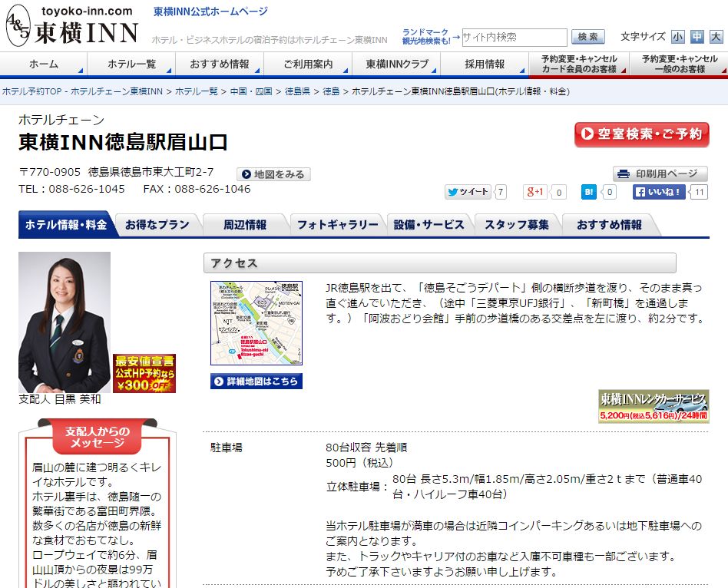This screenshot has width=728, height=588.
Task: Switch to the スタッフ募集 tab
Action: coord(517,225)
